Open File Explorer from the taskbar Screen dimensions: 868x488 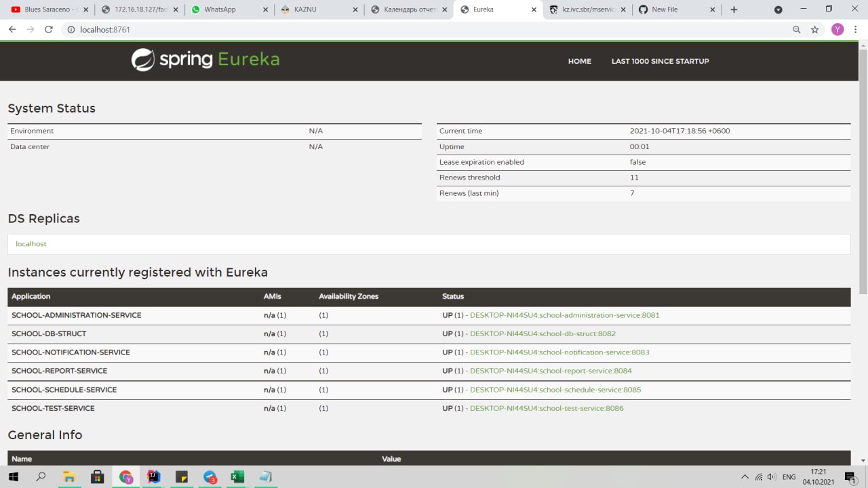click(69, 477)
